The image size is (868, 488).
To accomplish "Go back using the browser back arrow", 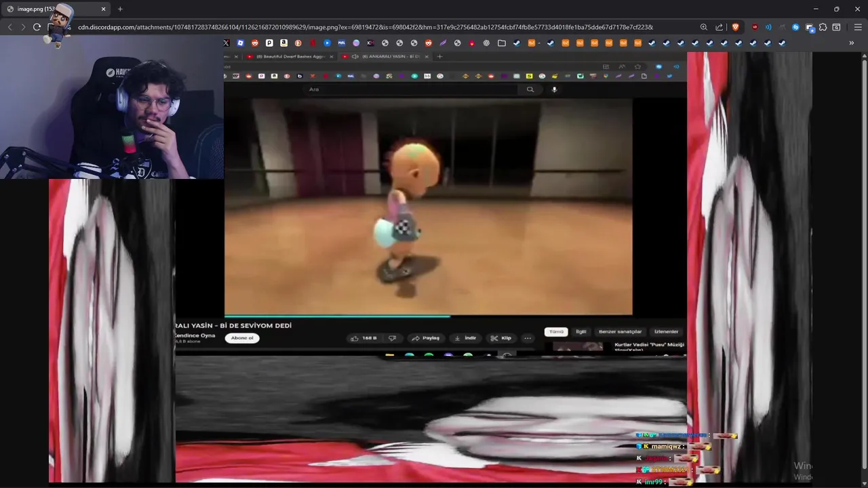I will [9, 27].
